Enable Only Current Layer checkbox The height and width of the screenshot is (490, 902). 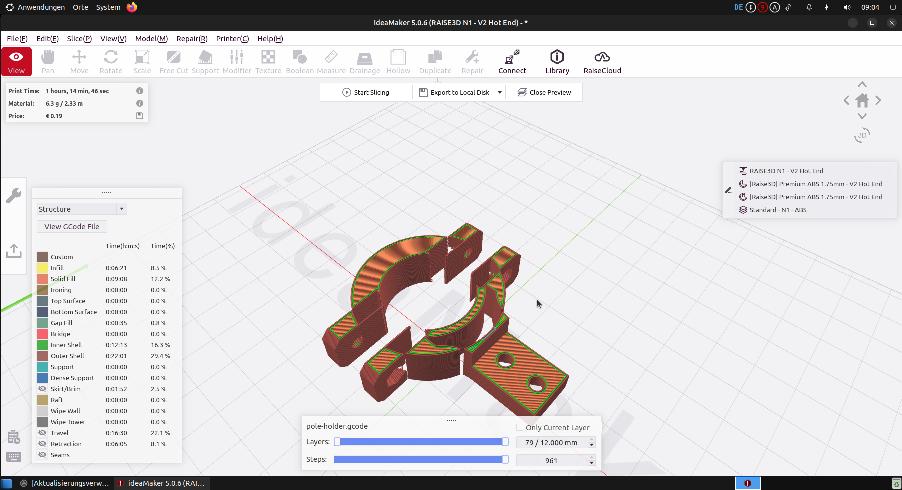[x=519, y=427]
